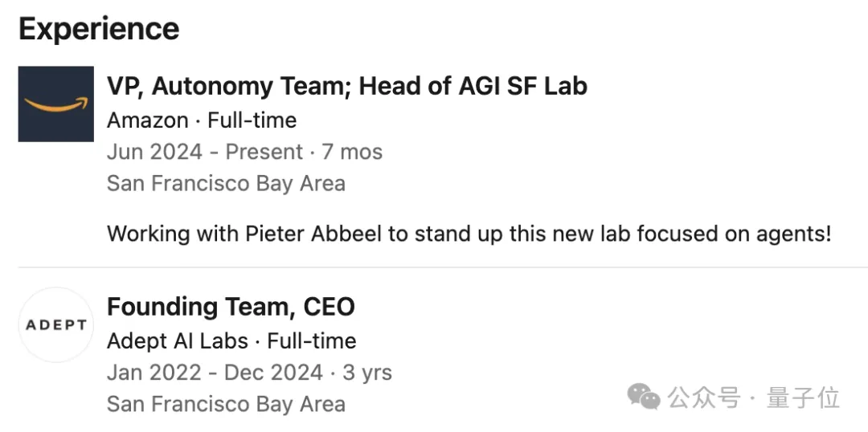868x432 pixels.
Task: Click the Jun 2024 - Present date range
Action: (x=205, y=152)
